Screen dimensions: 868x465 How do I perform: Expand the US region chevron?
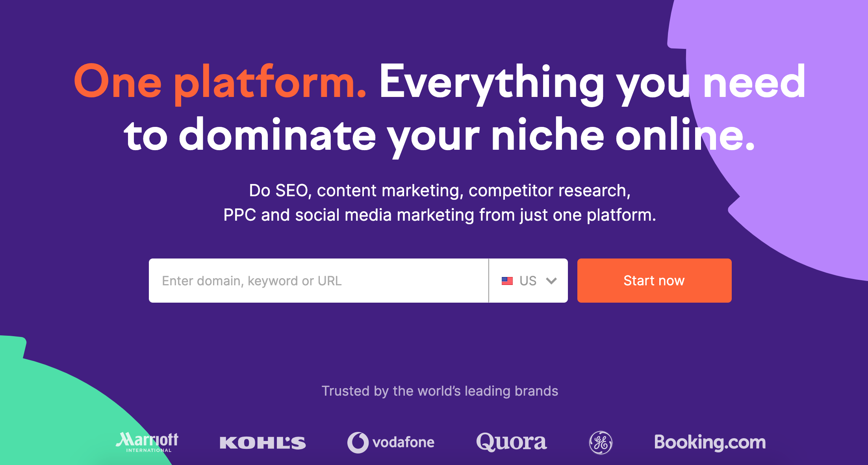coord(551,281)
